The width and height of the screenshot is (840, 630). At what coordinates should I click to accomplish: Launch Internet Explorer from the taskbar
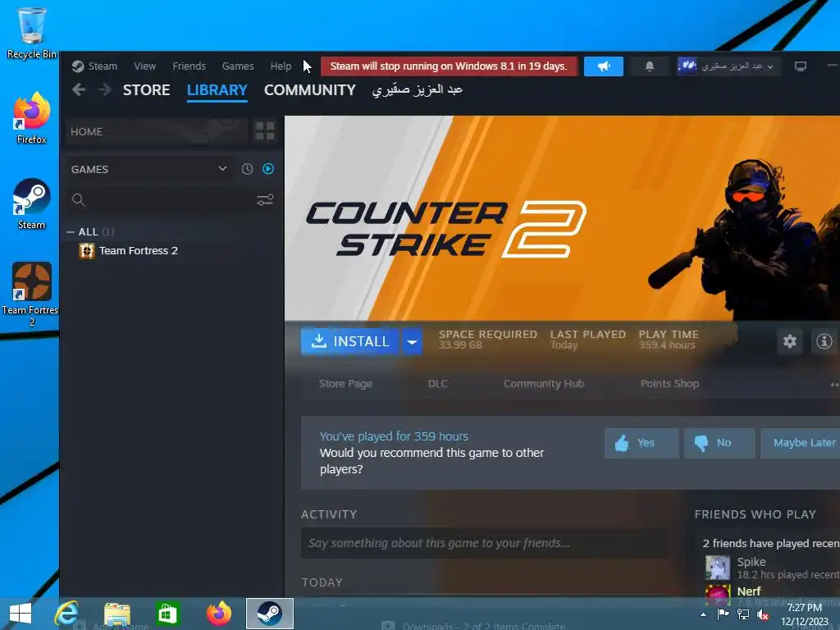66,614
